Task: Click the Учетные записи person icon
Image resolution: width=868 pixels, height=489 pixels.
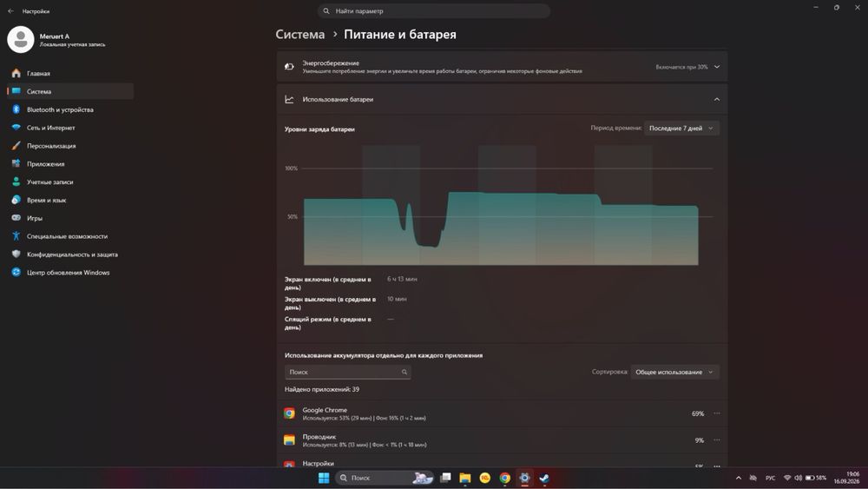Action: tap(16, 182)
